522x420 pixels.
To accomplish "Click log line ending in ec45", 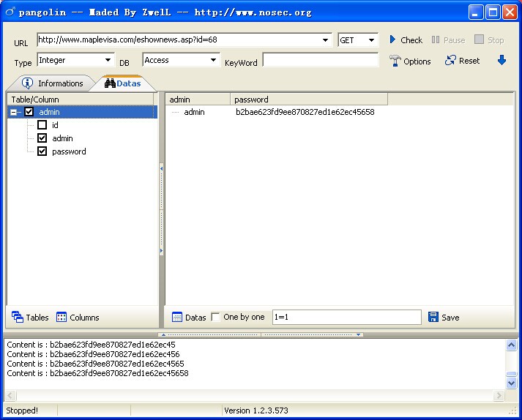I will [91, 345].
